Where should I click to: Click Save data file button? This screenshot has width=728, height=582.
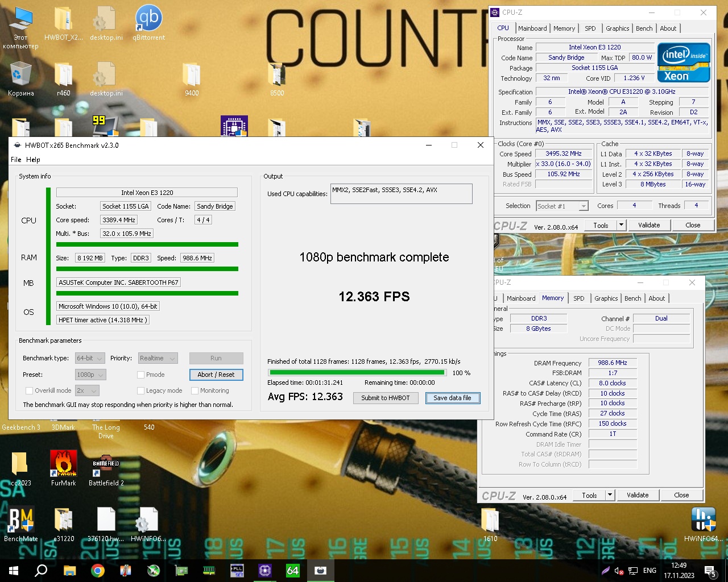point(452,398)
